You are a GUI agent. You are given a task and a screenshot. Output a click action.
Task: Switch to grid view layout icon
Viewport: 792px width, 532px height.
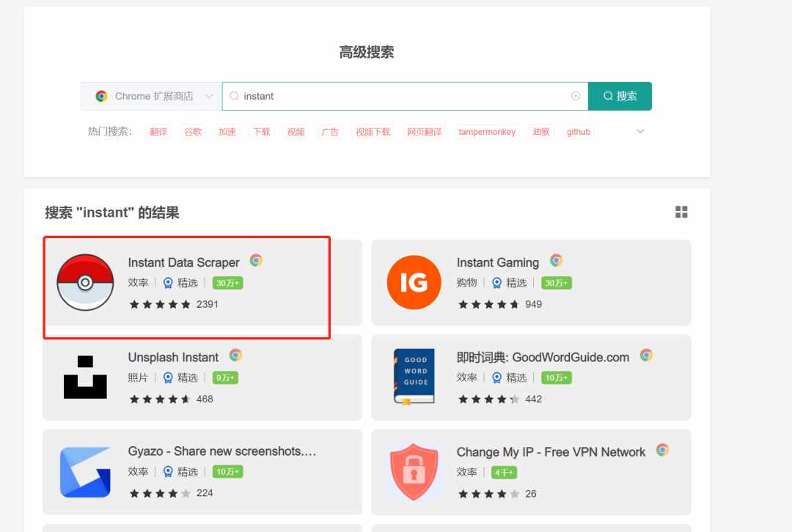coord(681,212)
